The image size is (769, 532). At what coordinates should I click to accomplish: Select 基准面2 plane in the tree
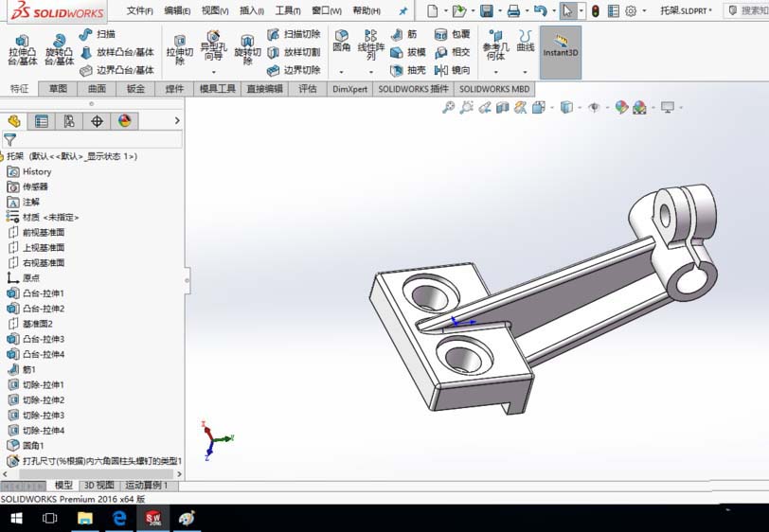30,324
